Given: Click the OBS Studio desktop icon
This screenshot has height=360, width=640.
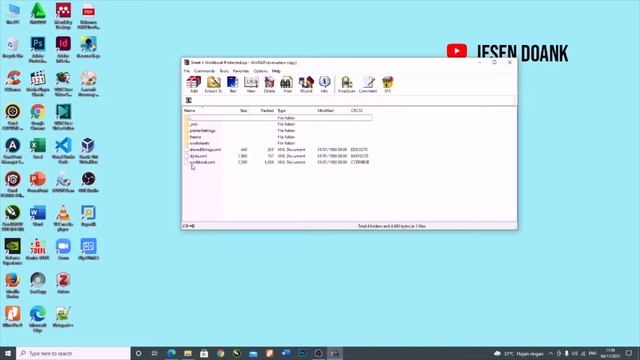Looking at the screenshot, I should (88, 182).
